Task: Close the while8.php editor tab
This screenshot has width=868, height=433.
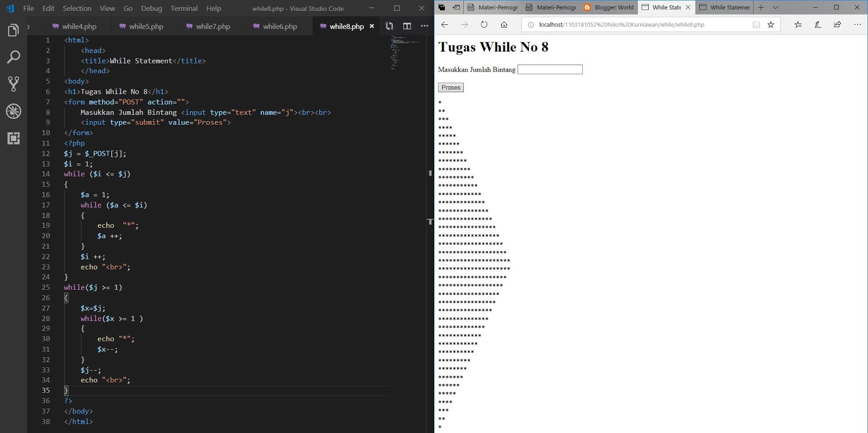Action: (x=372, y=26)
